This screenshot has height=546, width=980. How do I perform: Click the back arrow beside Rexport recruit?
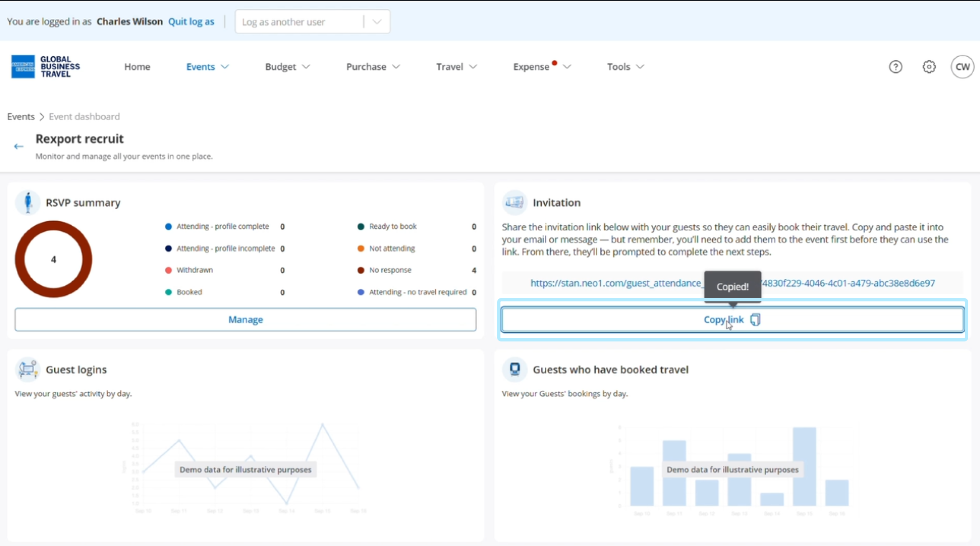pos(18,147)
